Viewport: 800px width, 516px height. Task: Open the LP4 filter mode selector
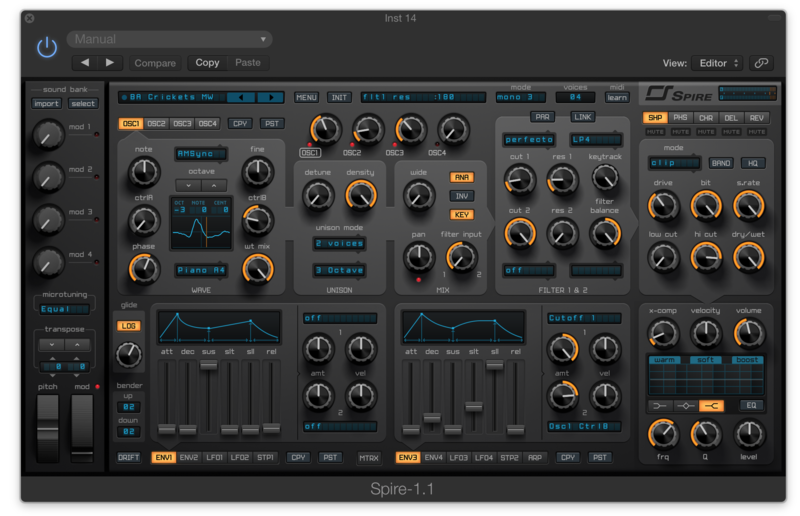[x=596, y=139]
